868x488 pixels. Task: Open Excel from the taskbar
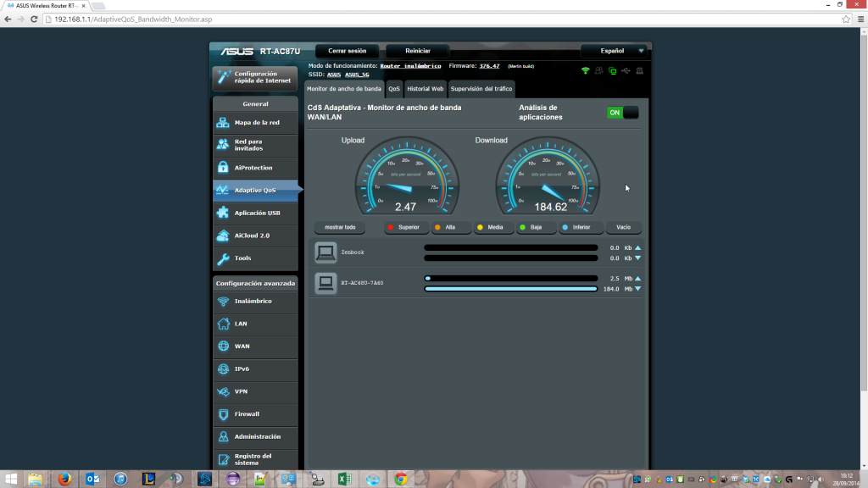click(x=344, y=480)
